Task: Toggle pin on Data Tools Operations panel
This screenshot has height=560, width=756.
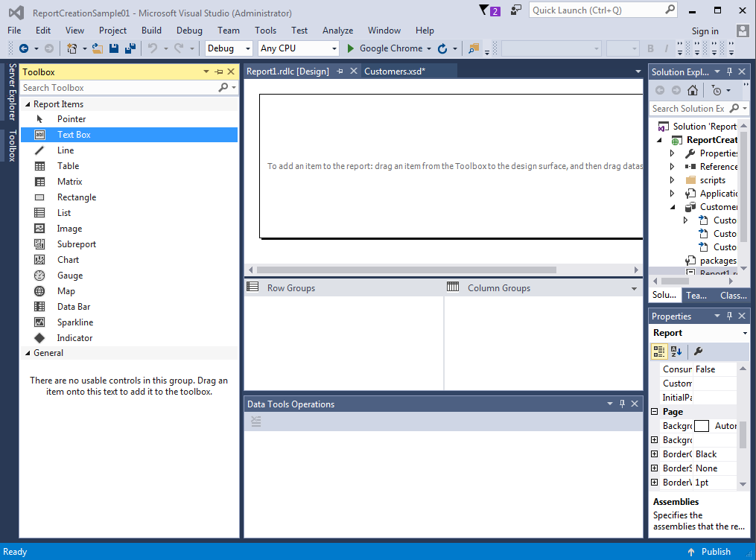Action: tap(622, 404)
